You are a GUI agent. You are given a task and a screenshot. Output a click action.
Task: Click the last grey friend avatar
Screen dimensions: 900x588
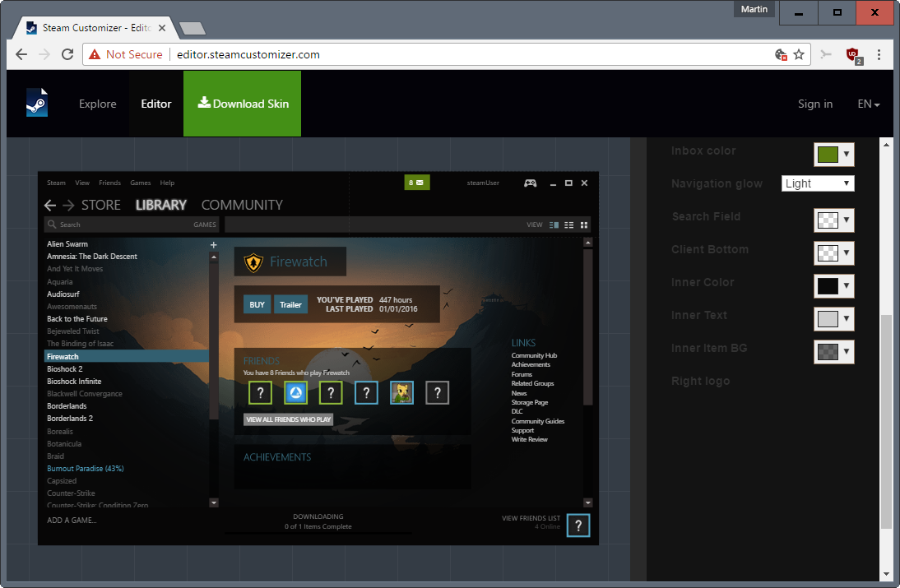tap(438, 393)
